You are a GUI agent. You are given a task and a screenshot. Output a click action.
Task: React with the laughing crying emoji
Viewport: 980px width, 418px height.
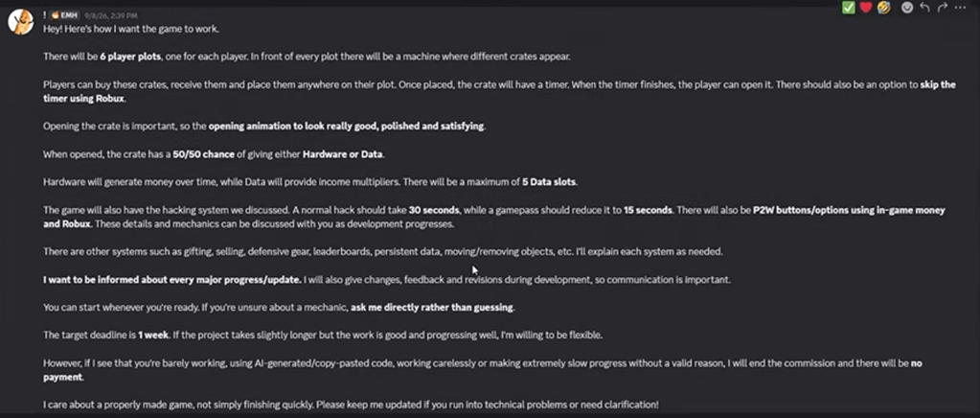pos(883,8)
